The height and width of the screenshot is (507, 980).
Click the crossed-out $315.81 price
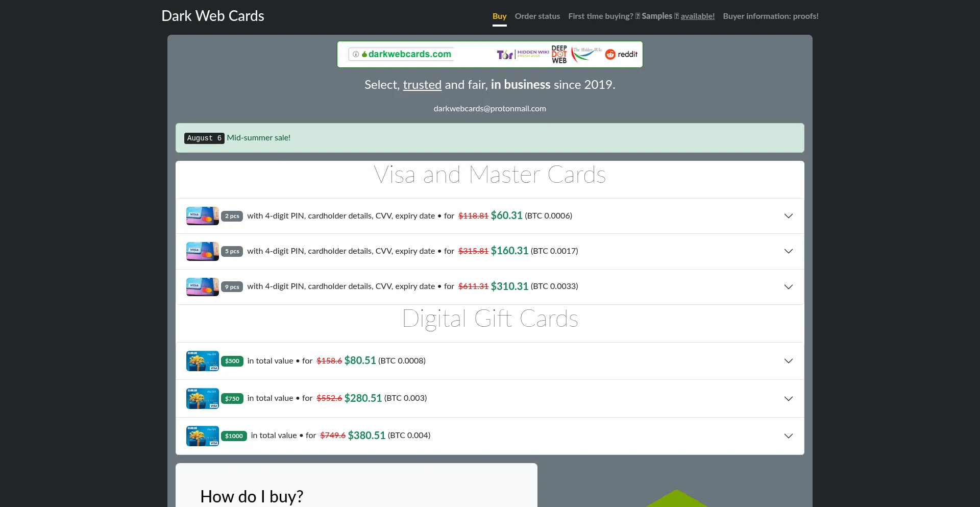coord(473,251)
